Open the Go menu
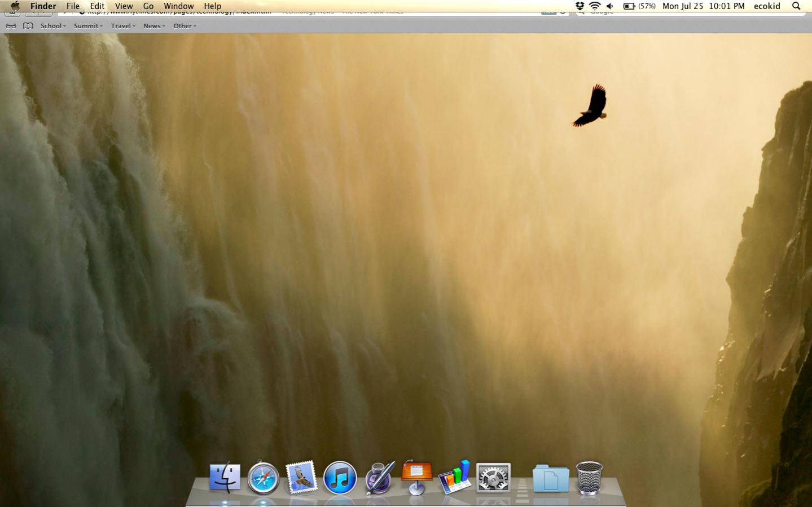812x507 pixels. pos(148,6)
